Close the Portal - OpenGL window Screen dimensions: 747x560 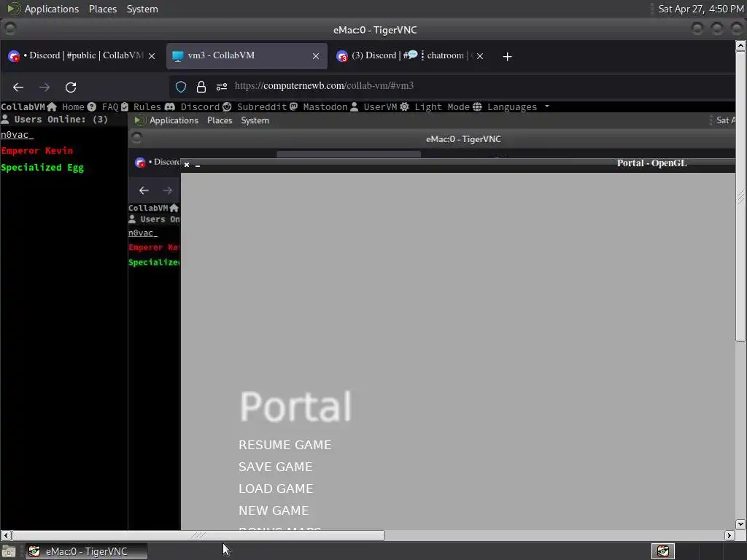click(187, 165)
